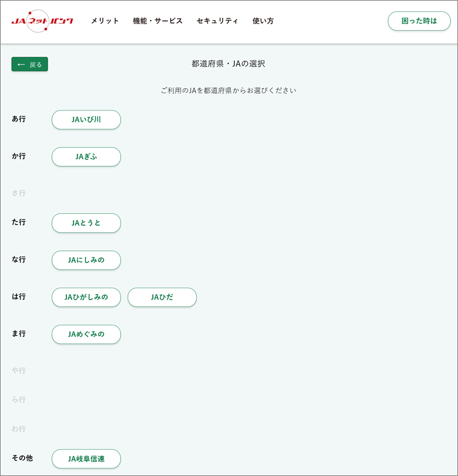Click the その他 row label
The image size is (458, 476).
click(x=22, y=458)
